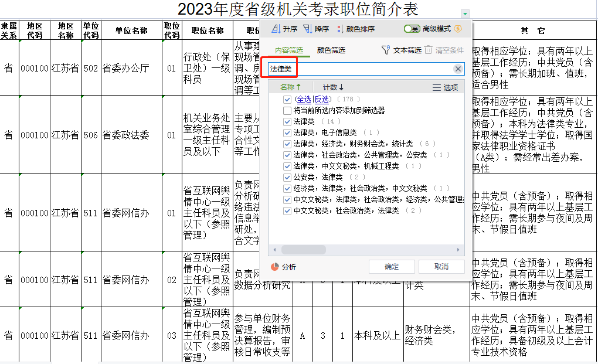The width and height of the screenshot is (598, 364).
Task: Click the filter list horizontal scrollbar thumb
Action: 304,250
